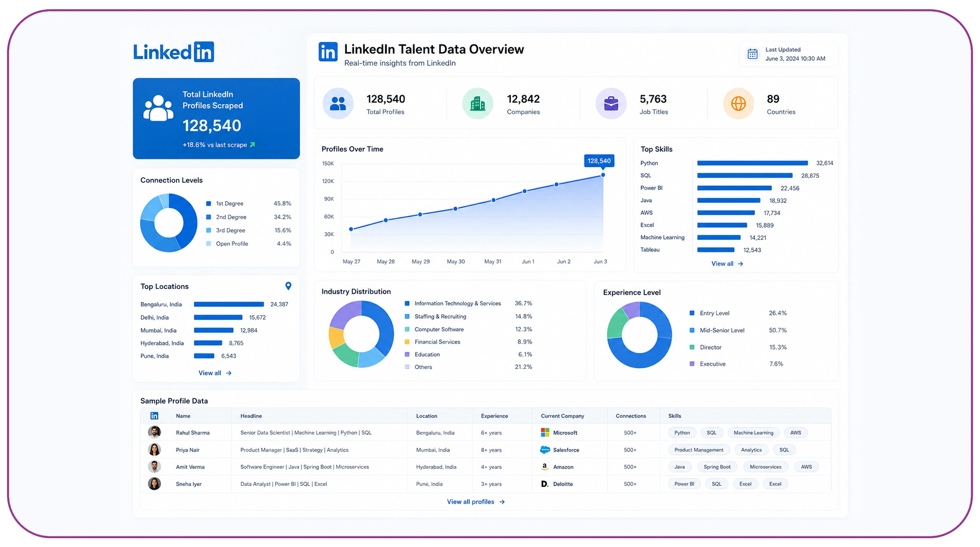980x547 pixels.
Task: Click the Microservices skill tag
Action: pyautogui.click(x=765, y=467)
